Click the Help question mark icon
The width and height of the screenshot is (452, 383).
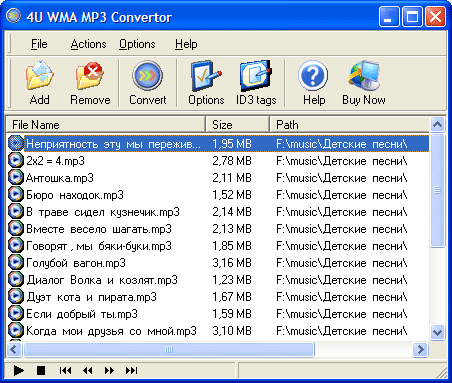pyautogui.click(x=313, y=76)
